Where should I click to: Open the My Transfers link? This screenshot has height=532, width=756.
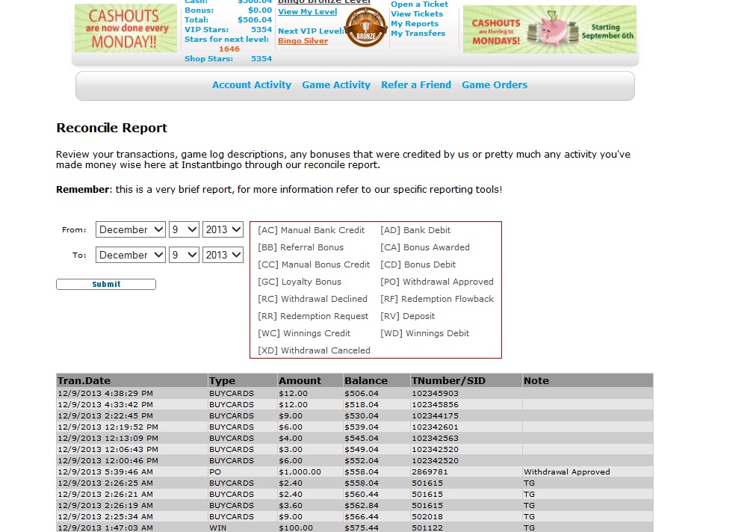tap(418, 34)
